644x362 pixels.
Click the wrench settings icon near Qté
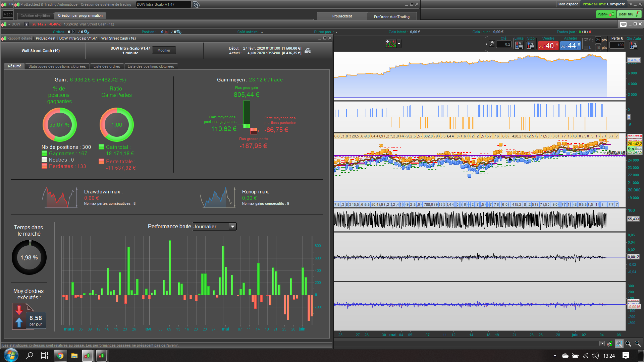click(x=492, y=44)
